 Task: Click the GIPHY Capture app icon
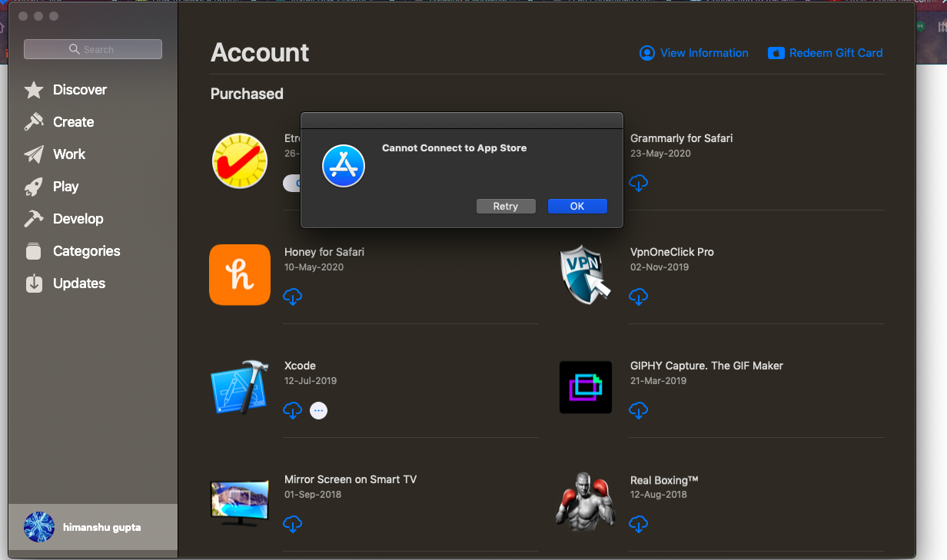(586, 387)
